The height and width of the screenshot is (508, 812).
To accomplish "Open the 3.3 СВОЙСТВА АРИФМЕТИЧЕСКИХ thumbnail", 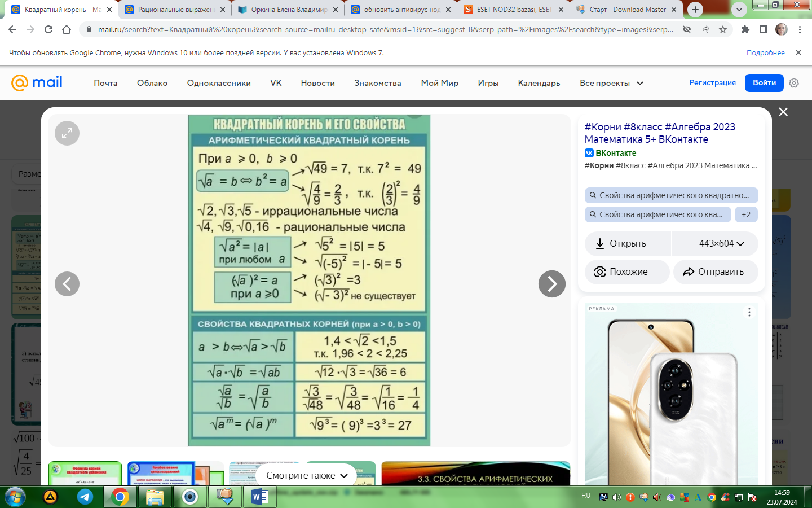I will pyautogui.click(x=476, y=474).
